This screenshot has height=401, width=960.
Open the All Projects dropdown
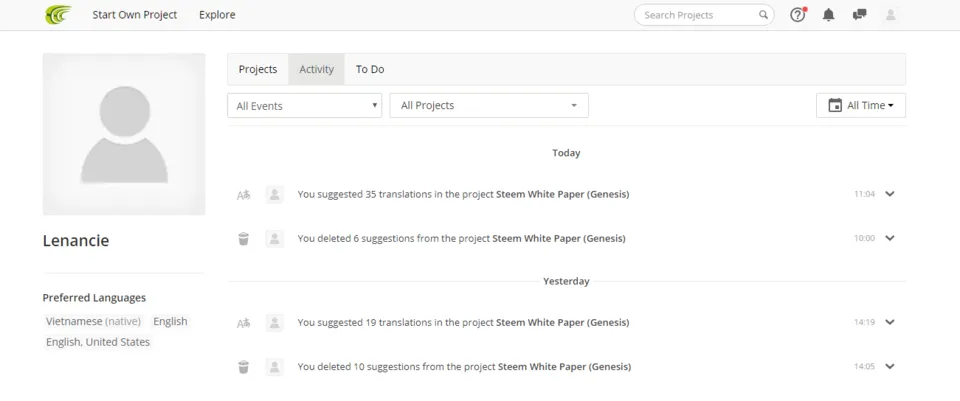tap(489, 105)
